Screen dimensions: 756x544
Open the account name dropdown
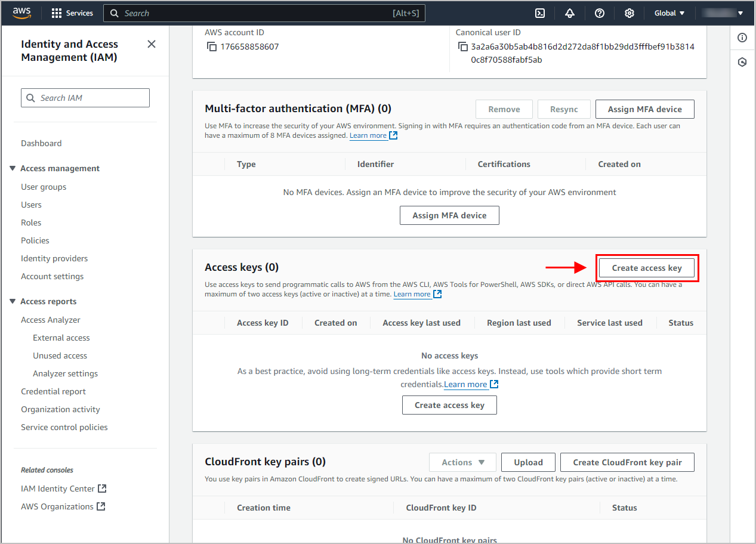point(723,13)
